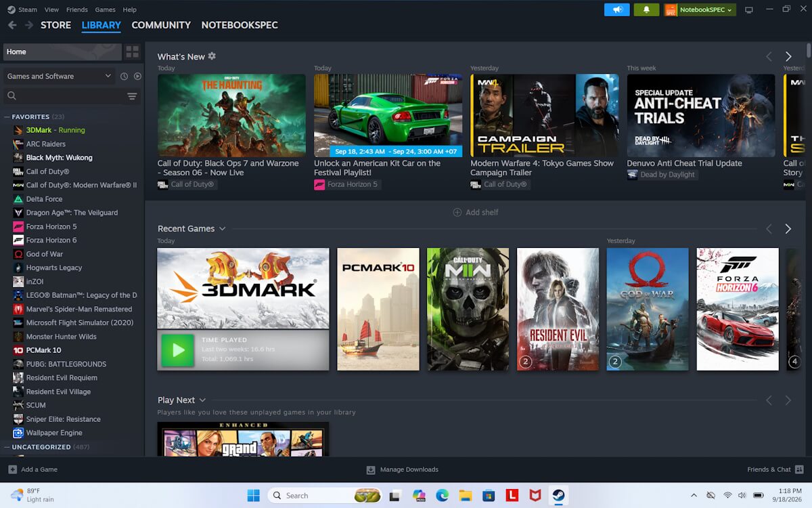Open What's New settings gear
The height and width of the screenshot is (508, 812).
212,56
